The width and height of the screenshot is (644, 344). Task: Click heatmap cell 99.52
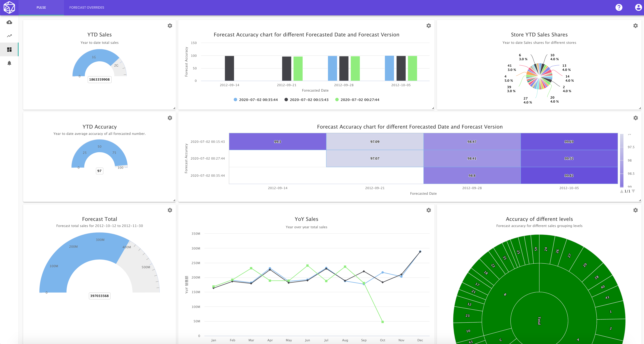[x=569, y=158]
